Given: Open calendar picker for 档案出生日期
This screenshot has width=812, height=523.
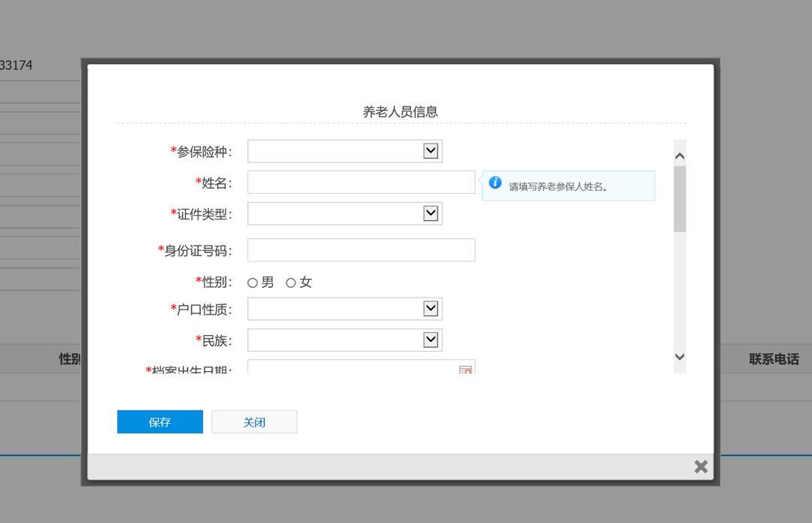Looking at the screenshot, I should tap(465, 369).
